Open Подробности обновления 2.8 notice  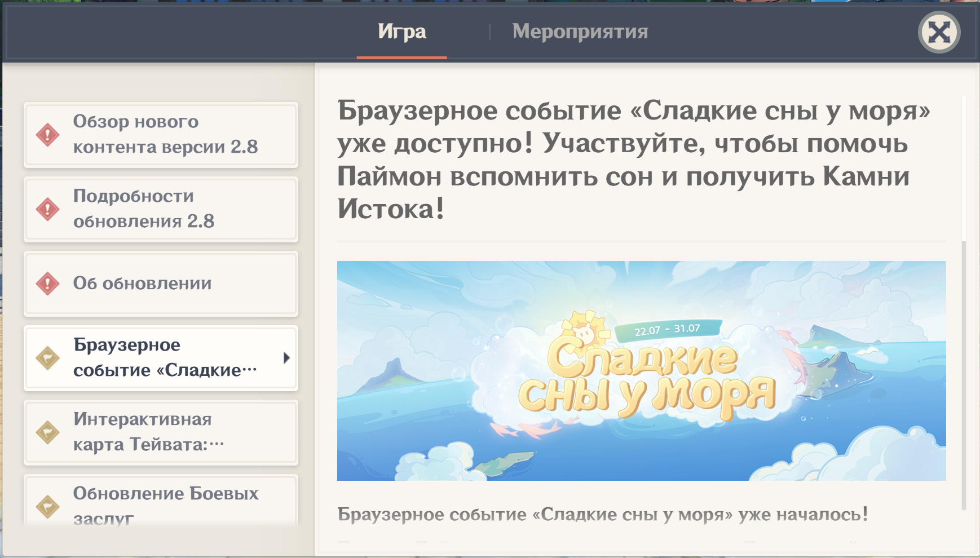[x=161, y=209]
